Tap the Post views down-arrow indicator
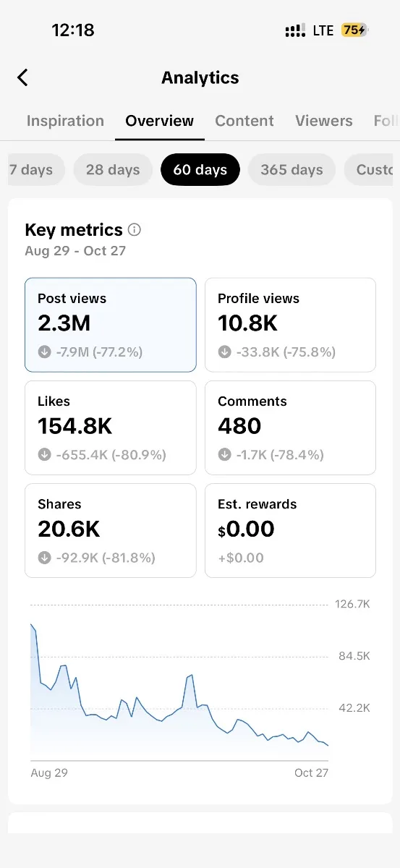 click(44, 352)
